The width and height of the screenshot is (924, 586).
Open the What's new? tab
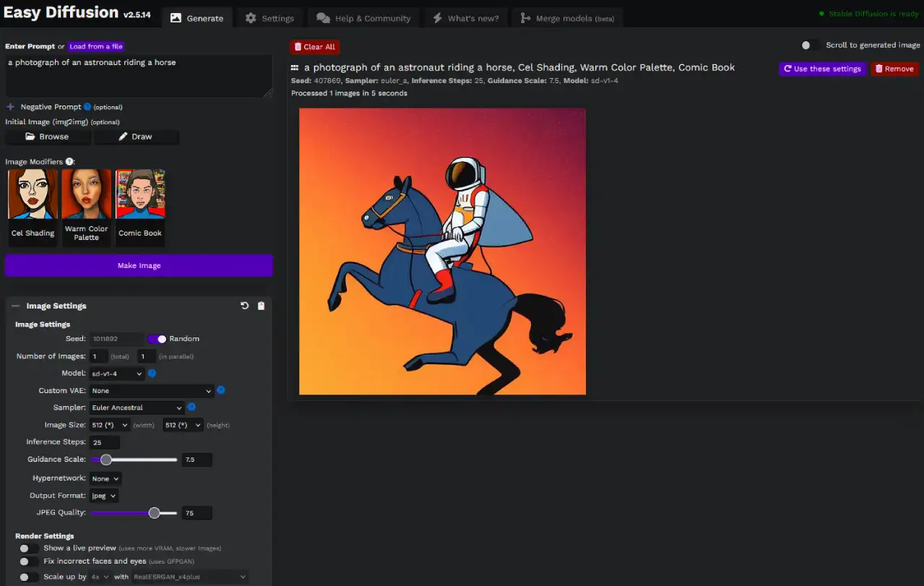466,18
